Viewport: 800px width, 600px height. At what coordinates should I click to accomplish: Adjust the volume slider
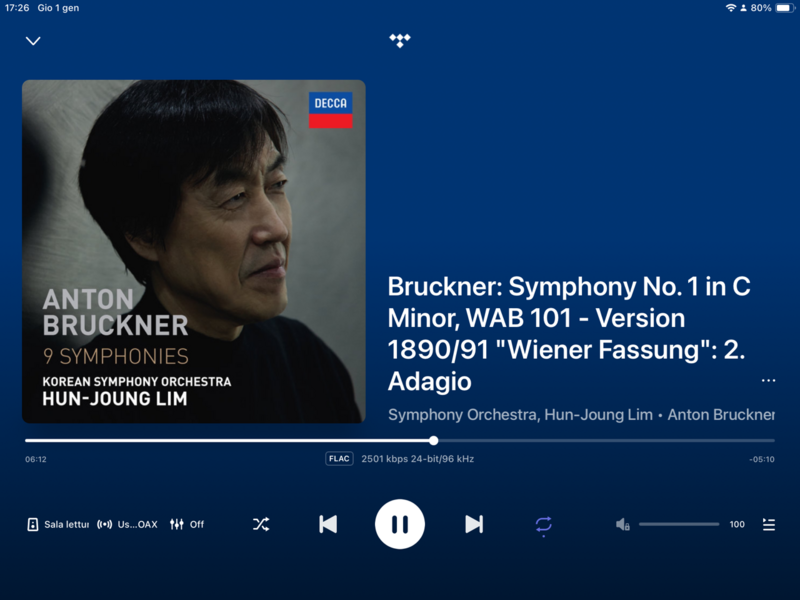pos(679,524)
